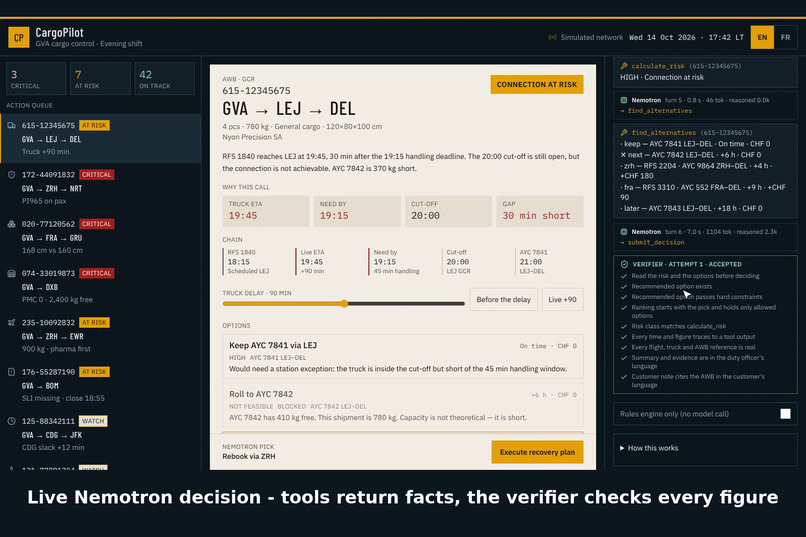Click the Risk class matches calculate_risk check
806x537 pixels.
(x=679, y=326)
